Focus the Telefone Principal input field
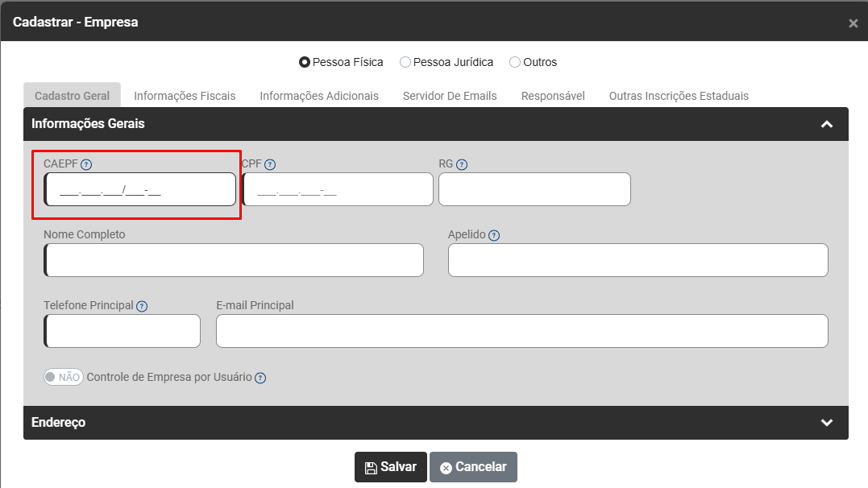This screenshot has width=868, height=488. (122, 331)
